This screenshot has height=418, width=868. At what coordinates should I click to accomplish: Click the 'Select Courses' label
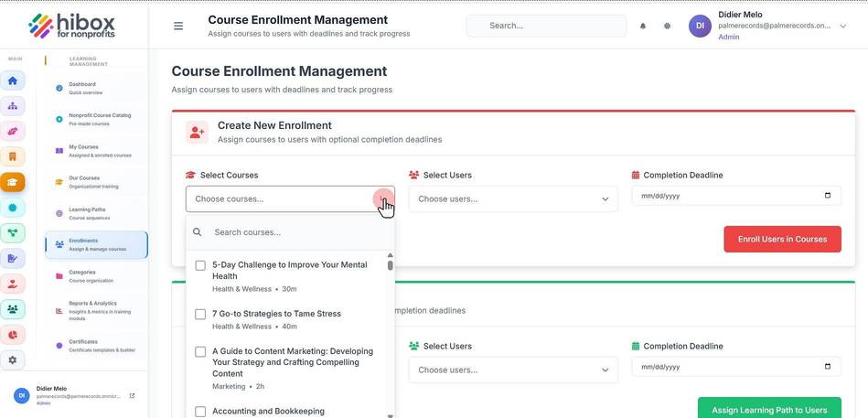[230, 175]
